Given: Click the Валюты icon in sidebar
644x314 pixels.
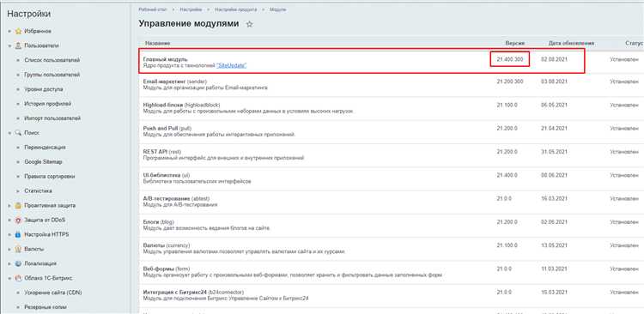Looking at the screenshot, I should 18,249.
